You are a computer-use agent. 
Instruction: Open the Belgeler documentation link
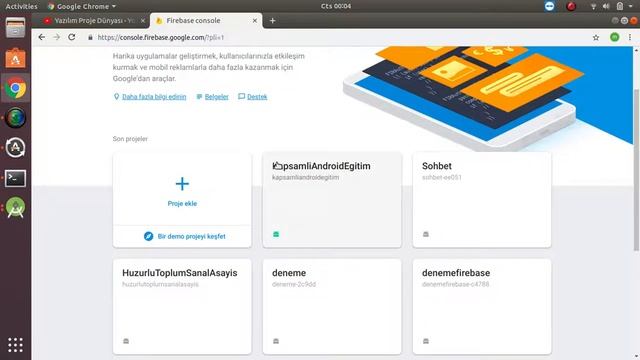pyautogui.click(x=216, y=97)
